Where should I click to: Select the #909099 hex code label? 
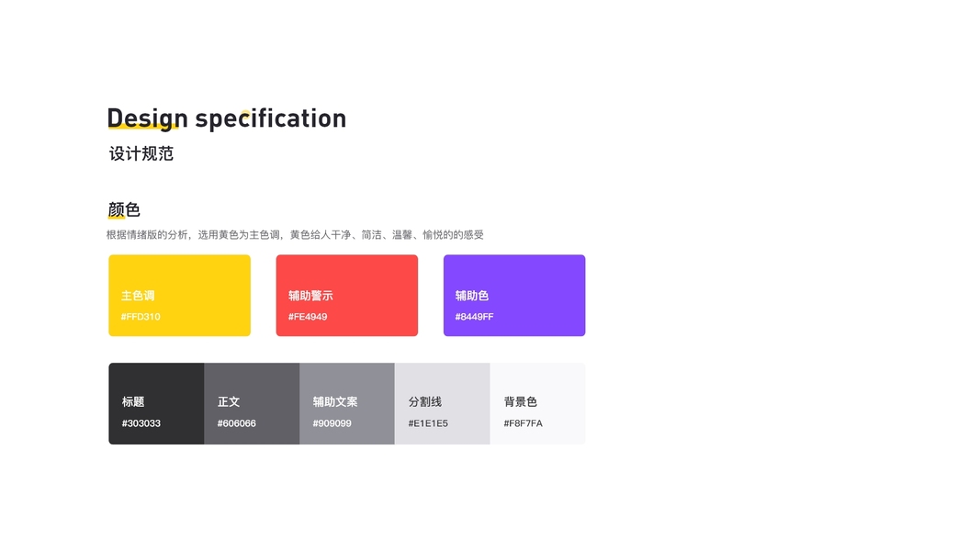332,423
